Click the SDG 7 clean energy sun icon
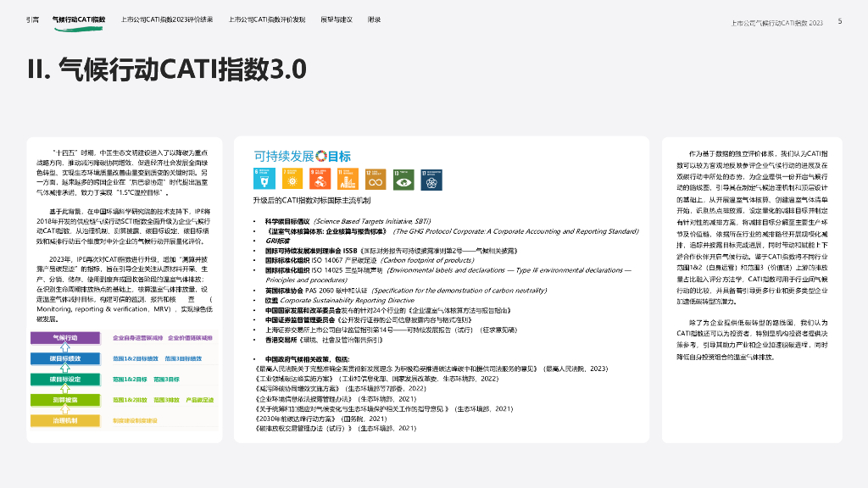 [292, 178]
